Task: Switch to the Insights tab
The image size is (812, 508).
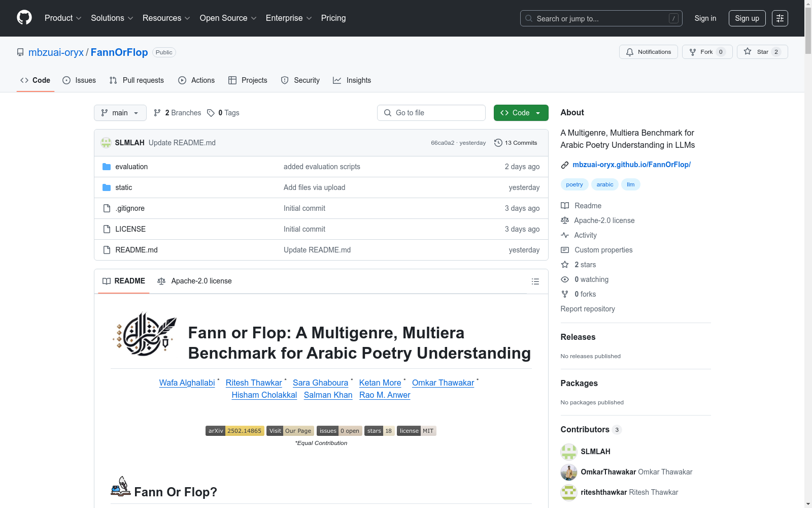Action: click(x=352, y=80)
